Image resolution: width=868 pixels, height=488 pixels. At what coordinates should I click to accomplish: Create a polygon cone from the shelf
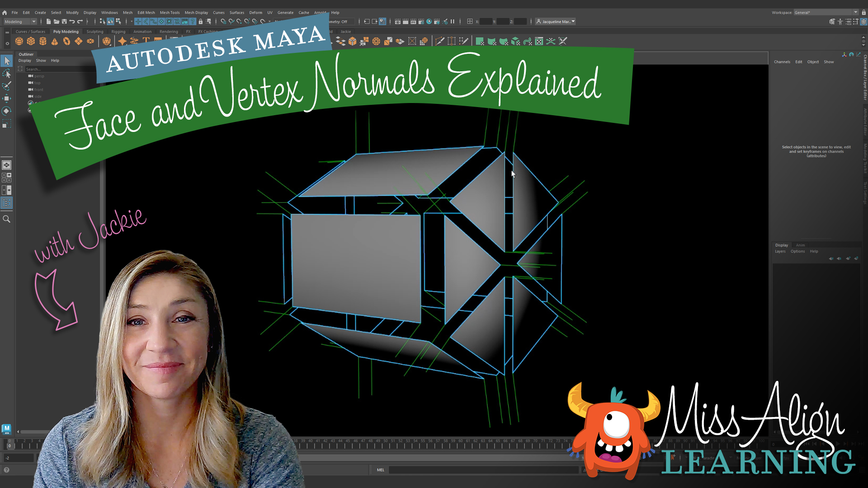pyautogui.click(x=55, y=41)
